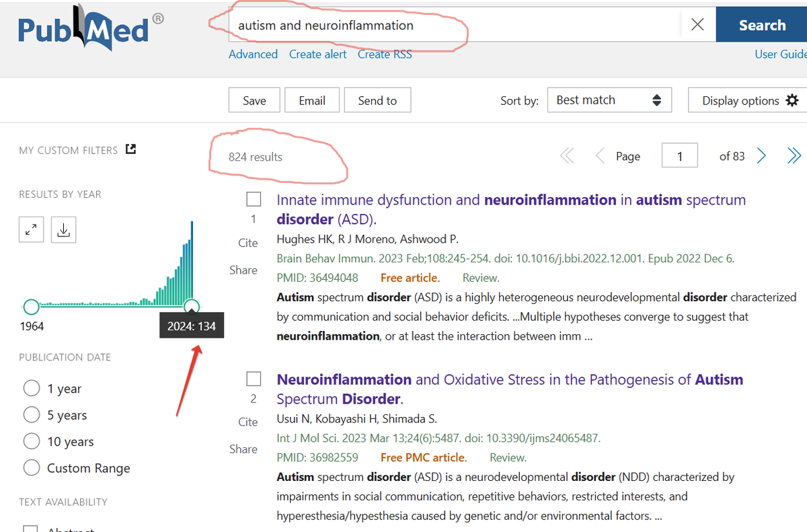
Task: Open My Custom Filters external link icon
Action: [131, 149]
